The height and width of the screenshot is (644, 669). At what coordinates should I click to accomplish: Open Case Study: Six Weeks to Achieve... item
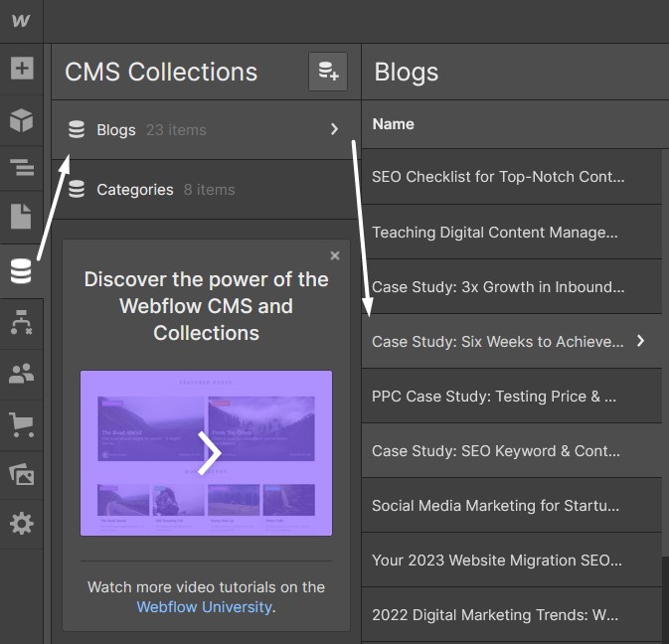pyautogui.click(x=512, y=341)
